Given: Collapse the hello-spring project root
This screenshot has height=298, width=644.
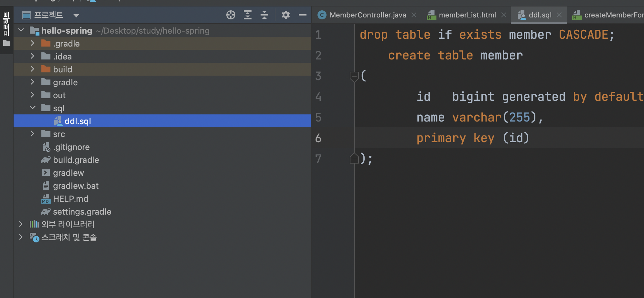Looking at the screenshot, I should 21,30.
